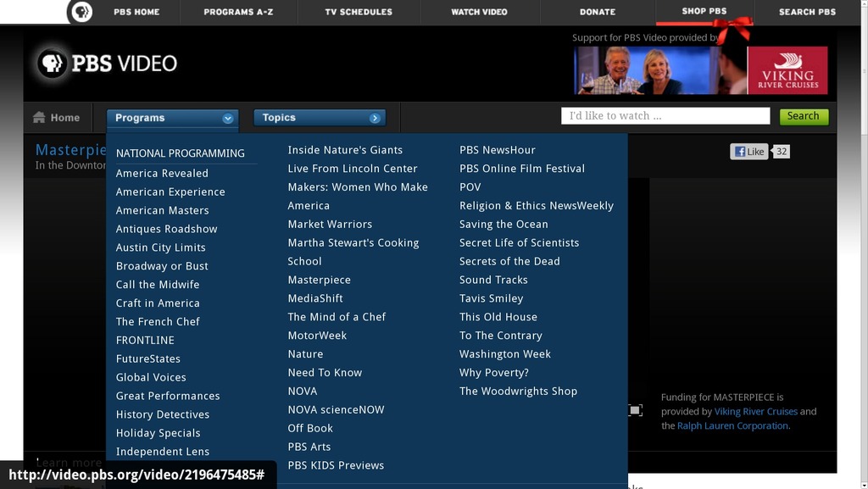Select Great Performances program
The height and width of the screenshot is (489, 868).
(168, 396)
